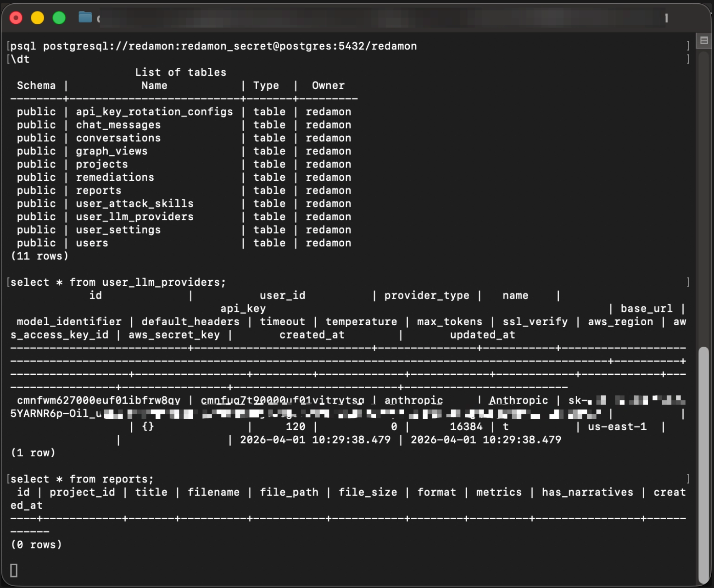Click the '{}' default_headers value
Screen dimensions: 714x588
point(148,427)
